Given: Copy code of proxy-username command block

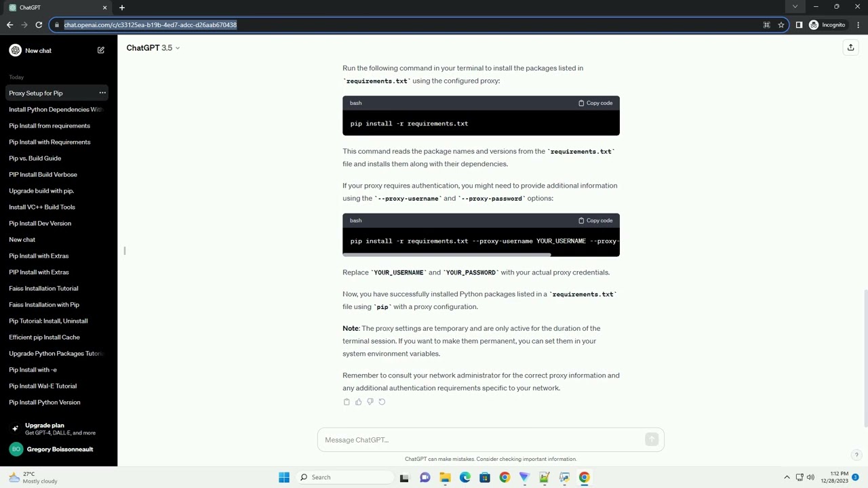Looking at the screenshot, I should pos(595,220).
